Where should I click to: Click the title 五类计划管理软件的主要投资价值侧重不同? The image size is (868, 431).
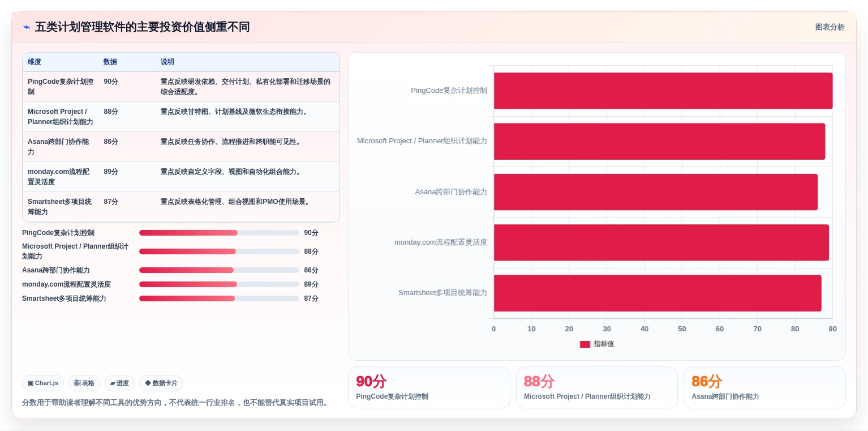coord(142,27)
